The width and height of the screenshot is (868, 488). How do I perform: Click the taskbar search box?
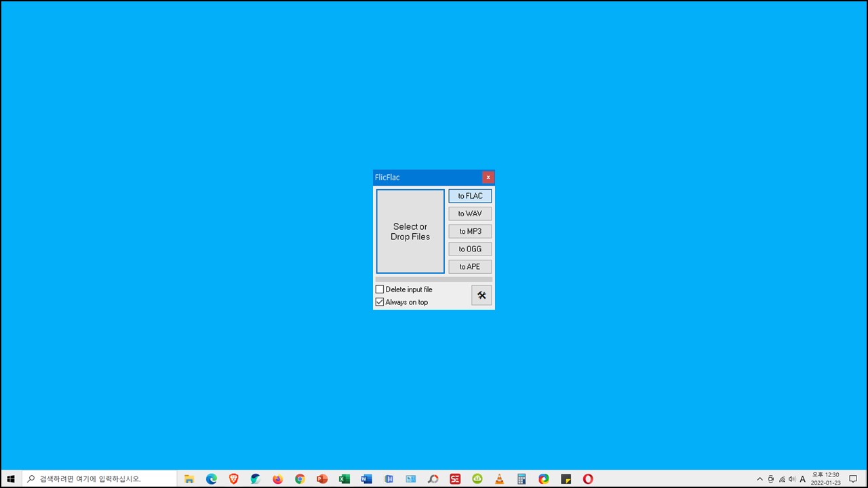click(100, 479)
